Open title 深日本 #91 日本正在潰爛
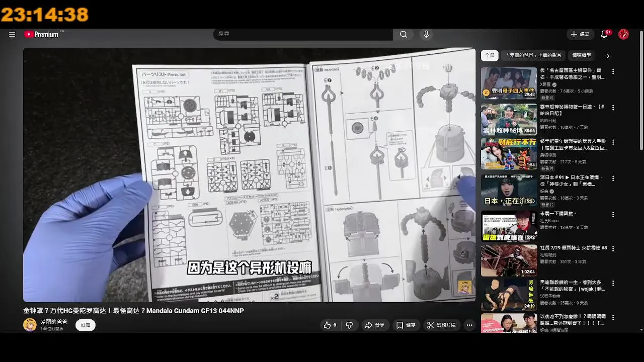Screen dimensions: 644x362 (571, 181)
